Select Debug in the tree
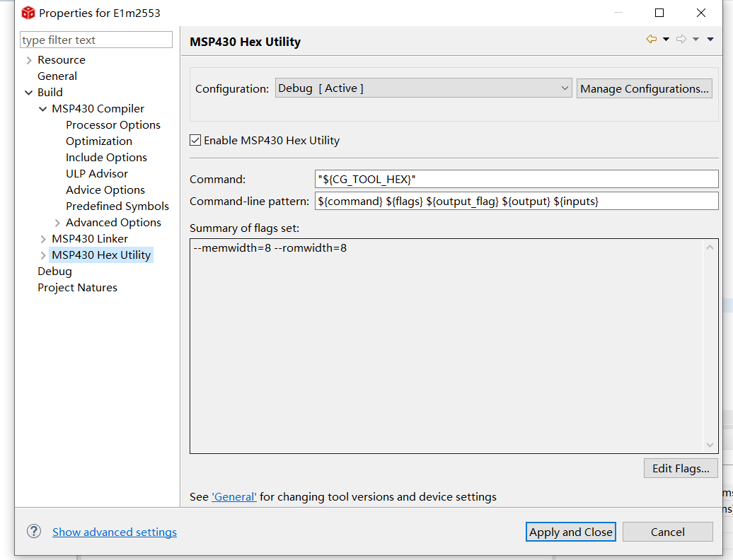The height and width of the screenshot is (560, 733). [54, 272]
